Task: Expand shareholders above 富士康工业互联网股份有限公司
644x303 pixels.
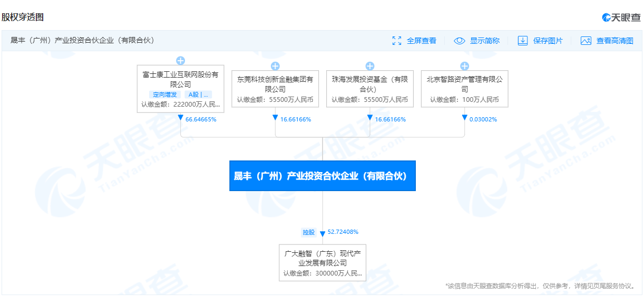Action: point(180,61)
